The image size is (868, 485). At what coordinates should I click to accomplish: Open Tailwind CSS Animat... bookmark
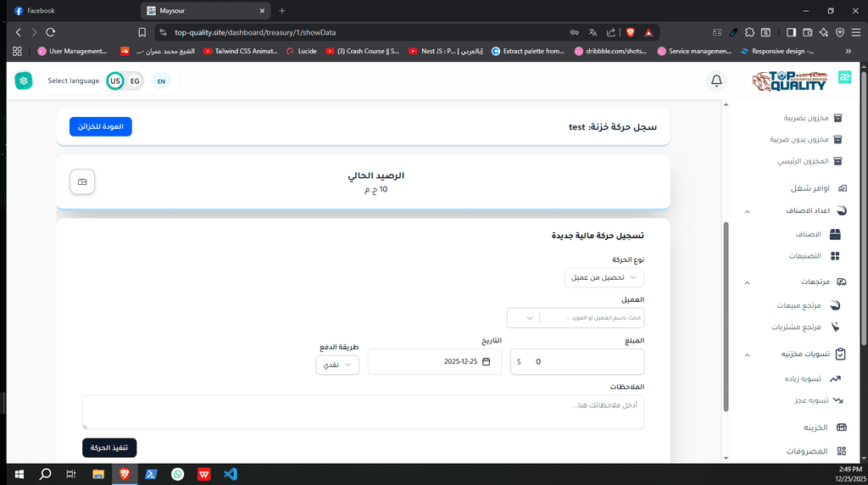[240, 51]
